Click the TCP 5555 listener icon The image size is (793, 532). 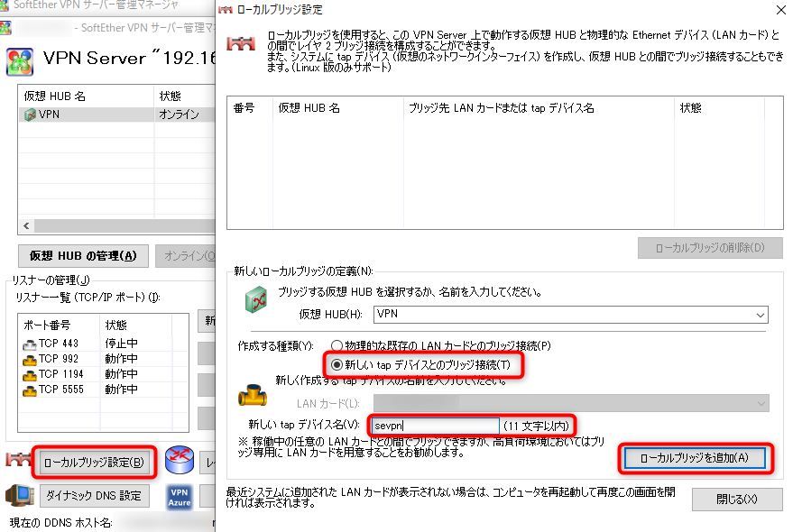30,390
